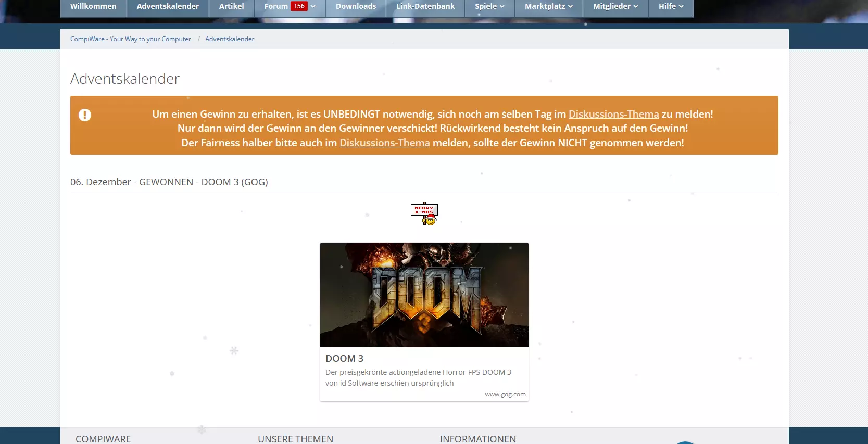This screenshot has width=868, height=444.
Task: Open Link-Datenbank in navigation bar
Action: coord(425,7)
